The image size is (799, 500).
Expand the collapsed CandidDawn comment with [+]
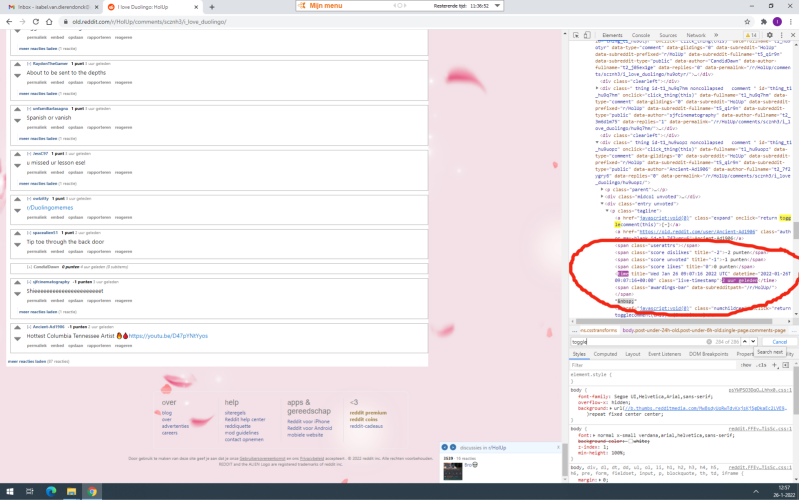(29, 267)
